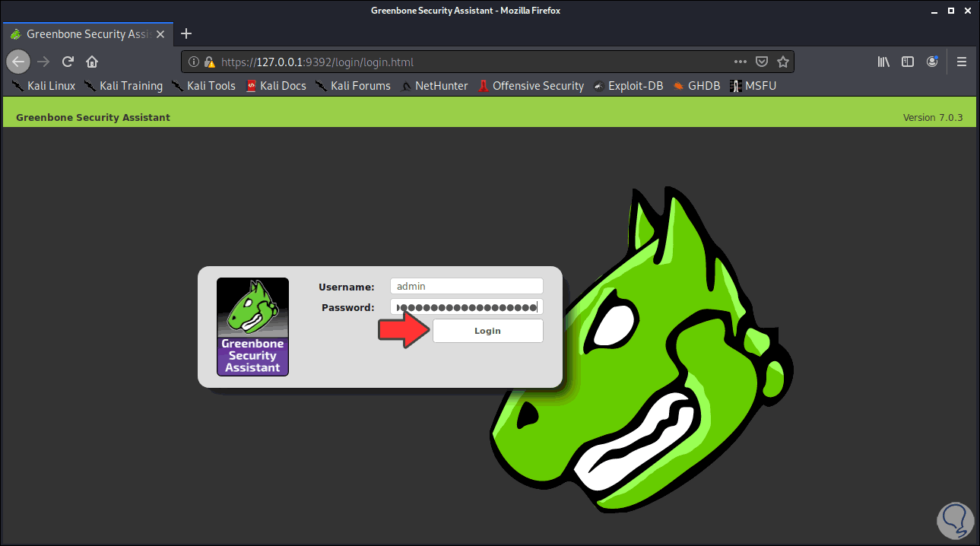Open the MSFU bookmark

tap(753, 86)
